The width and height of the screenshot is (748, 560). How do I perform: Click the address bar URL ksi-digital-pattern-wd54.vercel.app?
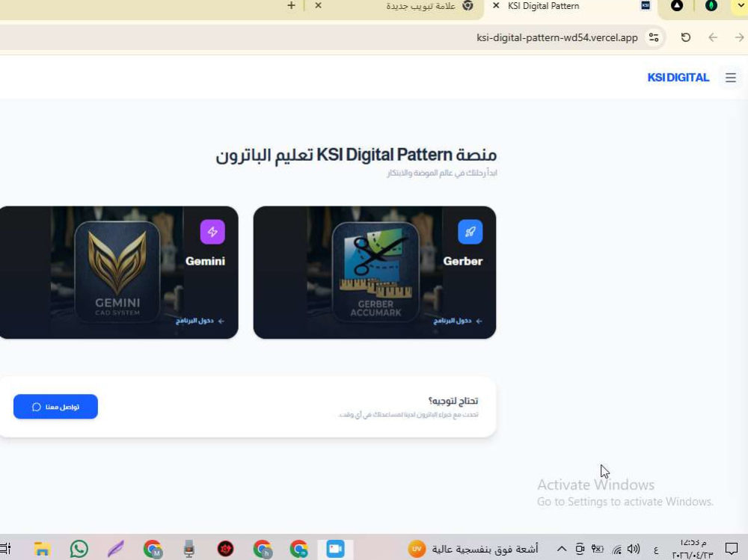pos(557,37)
